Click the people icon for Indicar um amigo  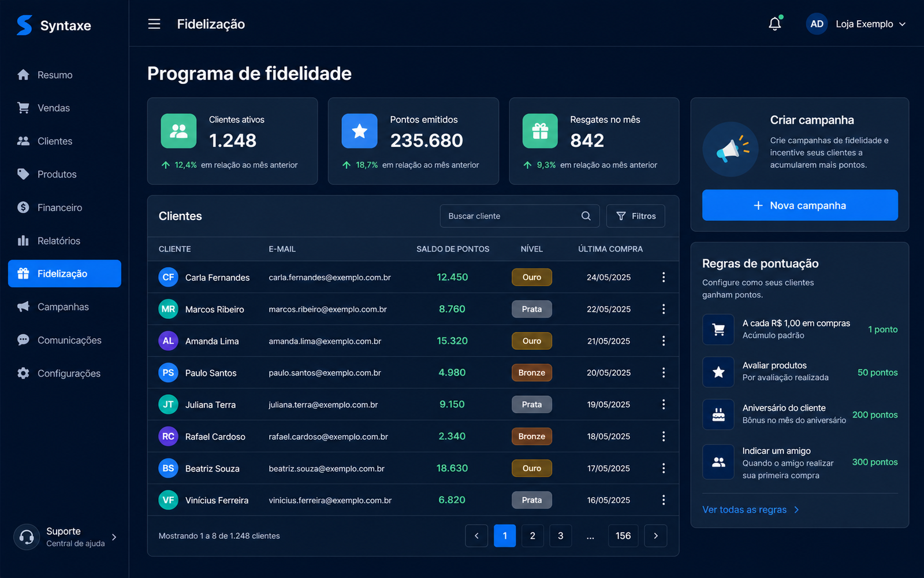[x=718, y=462]
